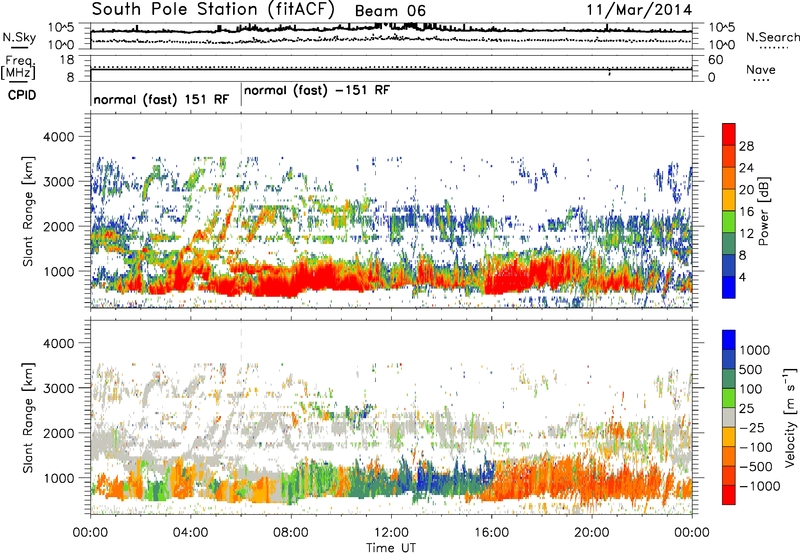Click the red segment of the power colorbar
Screen dimensions: 800x554
tap(729, 134)
